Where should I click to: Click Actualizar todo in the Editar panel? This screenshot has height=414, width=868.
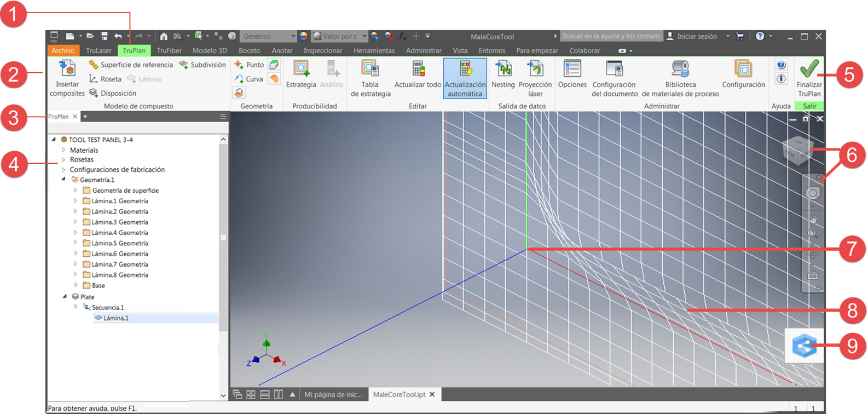418,74
